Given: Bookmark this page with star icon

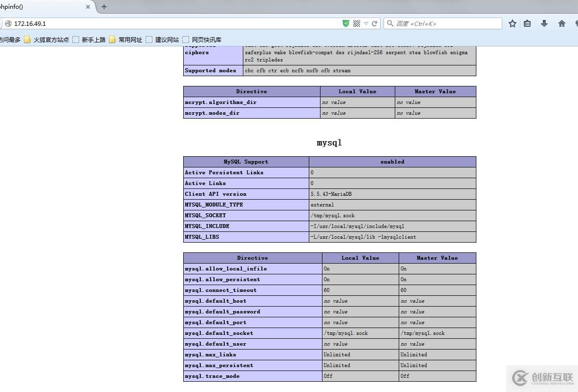Looking at the screenshot, I should [x=512, y=23].
